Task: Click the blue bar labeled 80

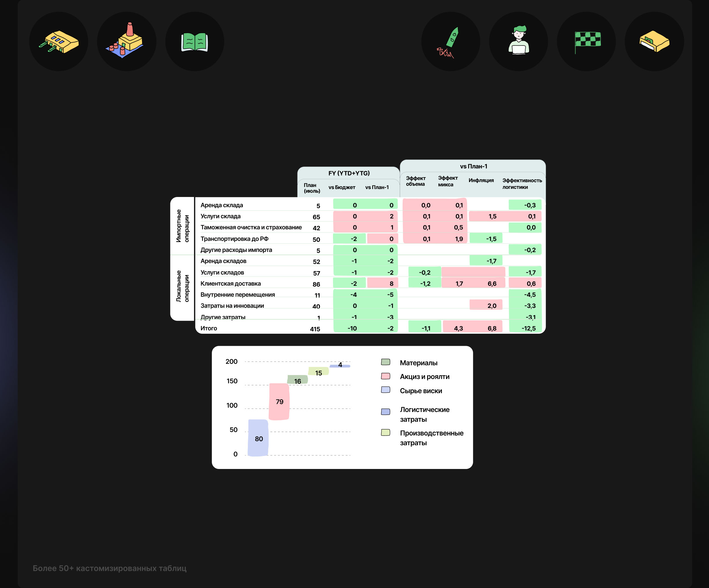Action: pyautogui.click(x=258, y=438)
